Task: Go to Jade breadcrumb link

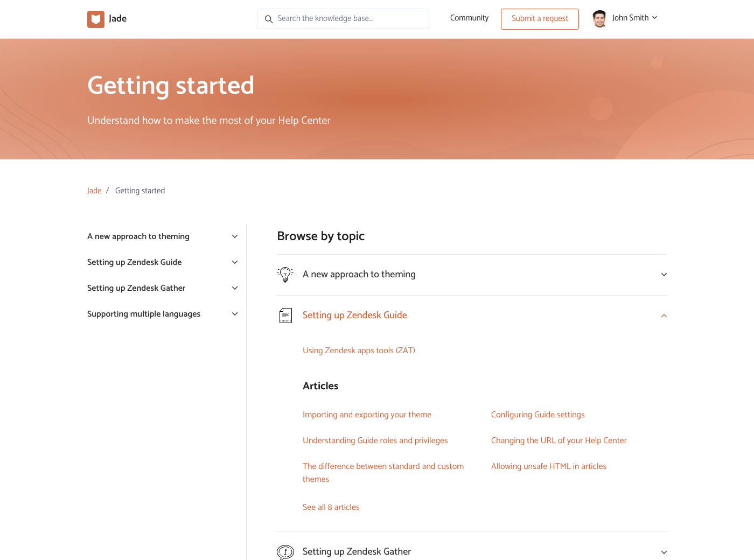Action: coord(94,191)
